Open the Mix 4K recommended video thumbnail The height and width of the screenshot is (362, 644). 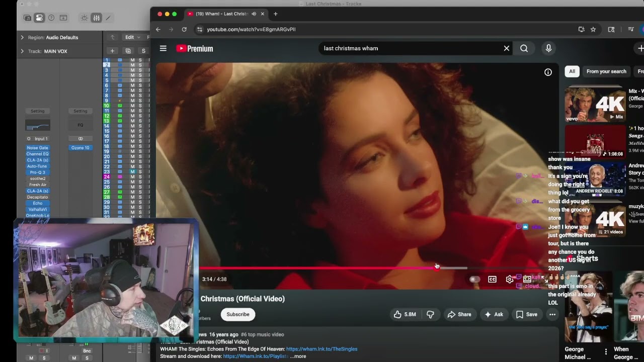[x=595, y=104]
